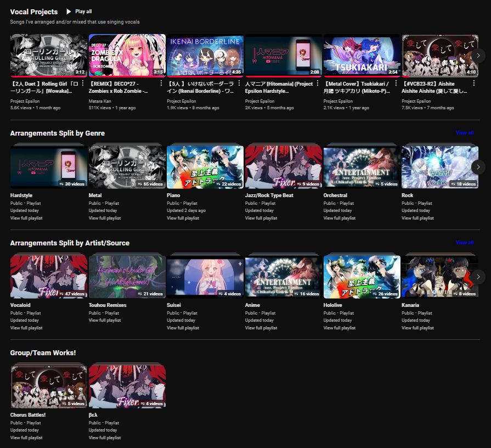
Task: Open the Tsukiakari Metal Cover video title
Action: click(357, 87)
